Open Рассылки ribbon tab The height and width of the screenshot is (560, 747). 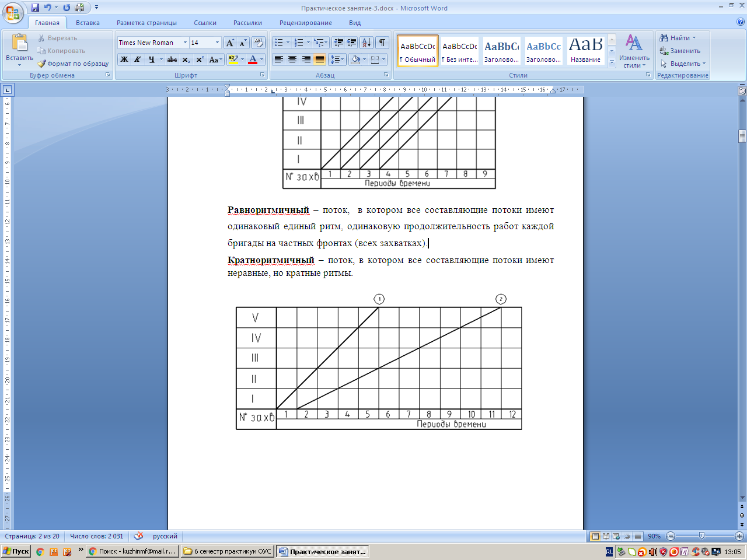(247, 23)
